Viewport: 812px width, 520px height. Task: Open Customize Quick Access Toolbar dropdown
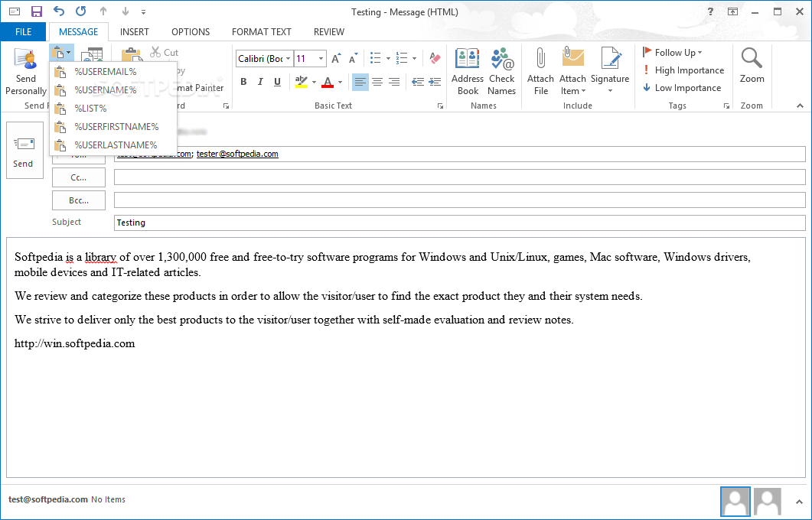click(143, 12)
